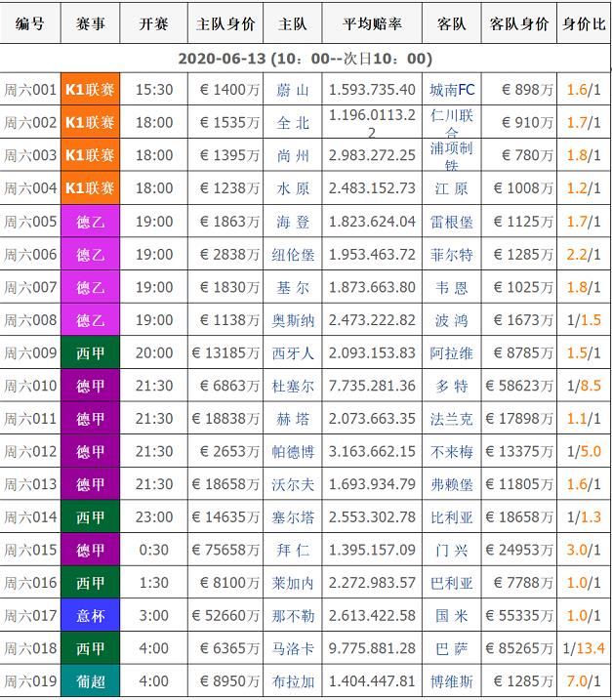Click the 城南FC away team name
Viewport: 612px width, 700px height.
[452, 90]
